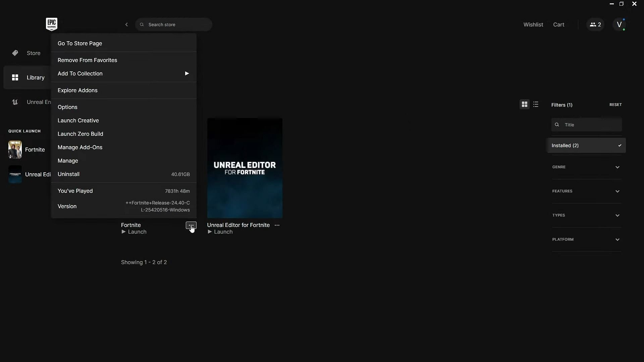Click the Version menu entry
This screenshot has width=644, height=362.
(x=124, y=206)
